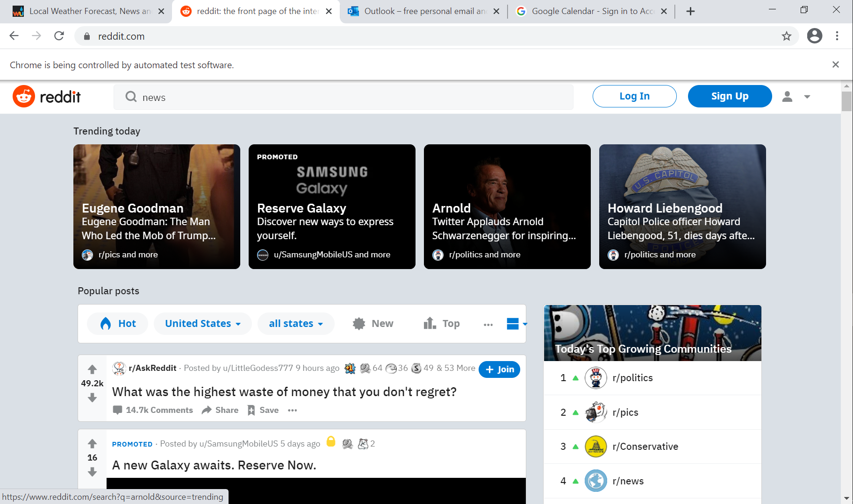The width and height of the screenshot is (853, 504).
Task: Open r/politics community link
Action: click(x=632, y=378)
